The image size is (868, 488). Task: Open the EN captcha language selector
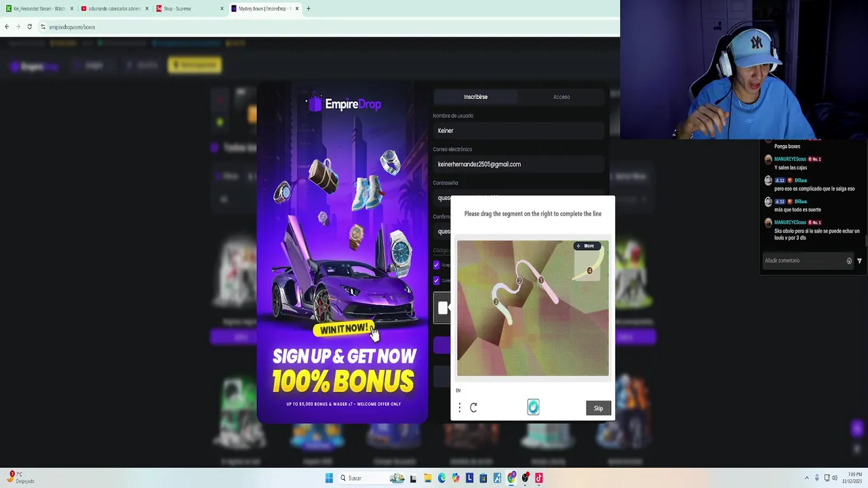(458, 390)
